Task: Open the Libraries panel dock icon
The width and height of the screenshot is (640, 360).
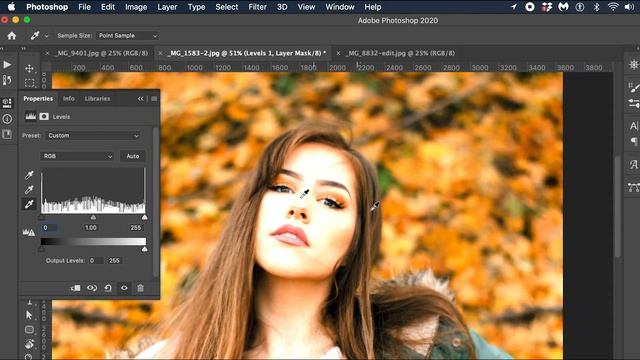Action: pyautogui.click(x=7, y=134)
